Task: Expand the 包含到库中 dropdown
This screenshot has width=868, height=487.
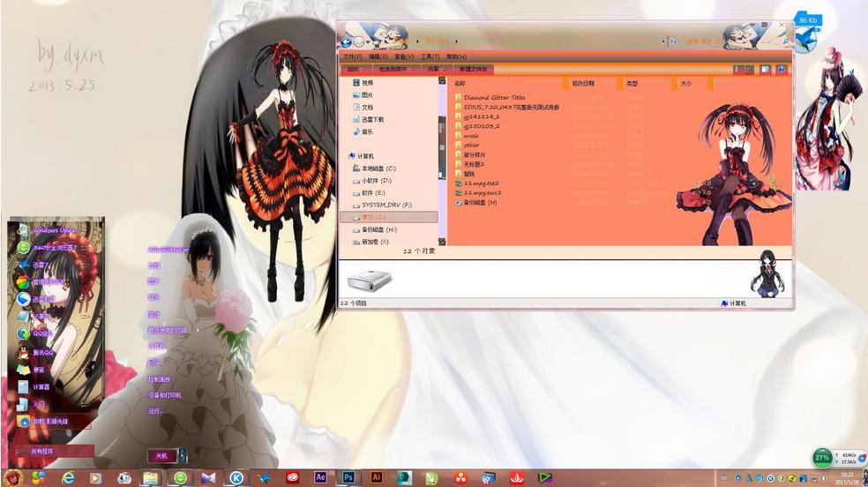Action: pyautogui.click(x=395, y=69)
